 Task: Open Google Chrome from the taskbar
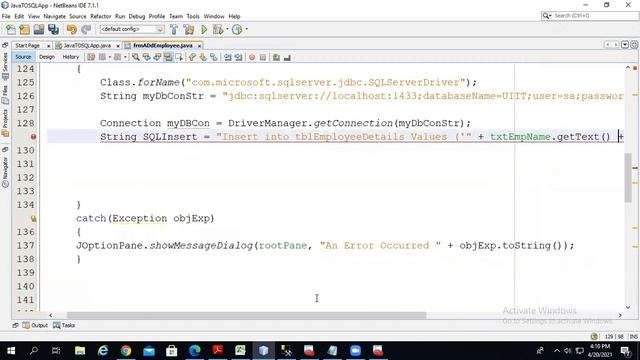coord(126,350)
